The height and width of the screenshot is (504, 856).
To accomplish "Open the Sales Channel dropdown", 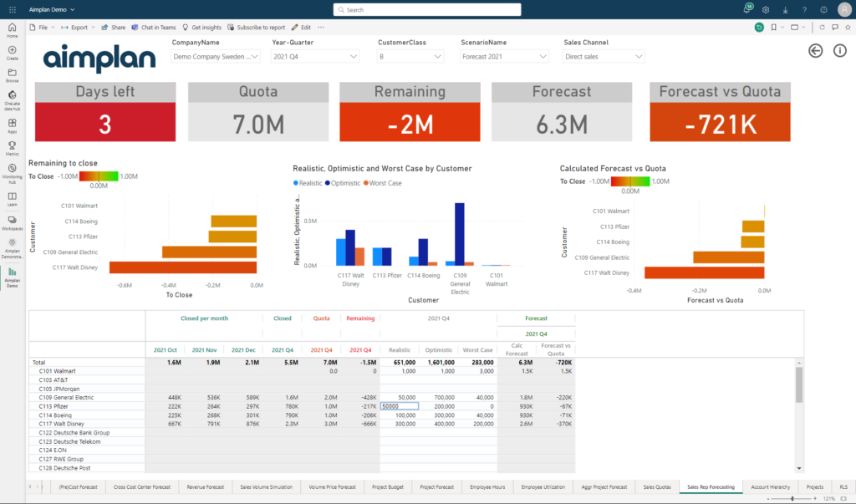I will [x=604, y=56].
